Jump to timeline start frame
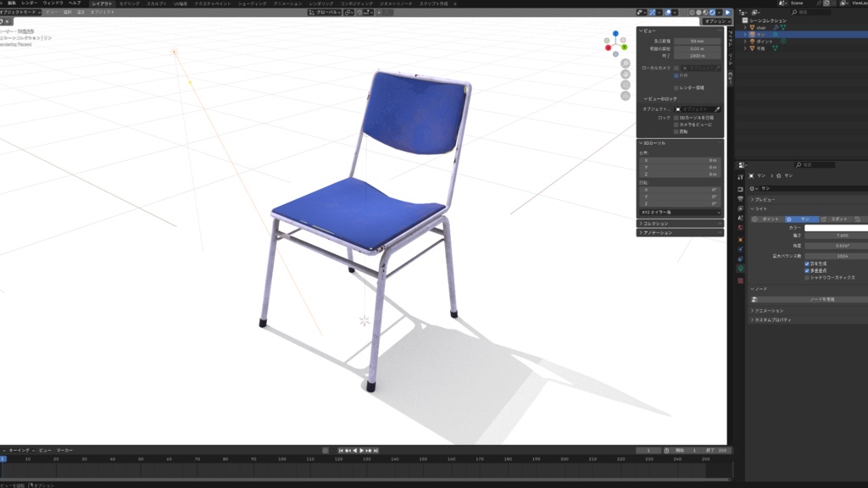Image resolution: width=868 pixels, height=488 pixels. pyautogui.click(x=341, y=451)
